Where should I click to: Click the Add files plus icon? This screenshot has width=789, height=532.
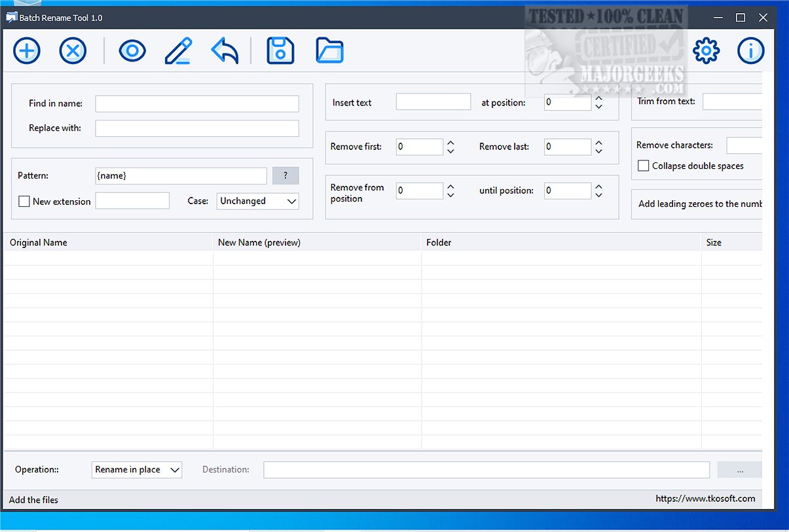click(x=27, y=50)
